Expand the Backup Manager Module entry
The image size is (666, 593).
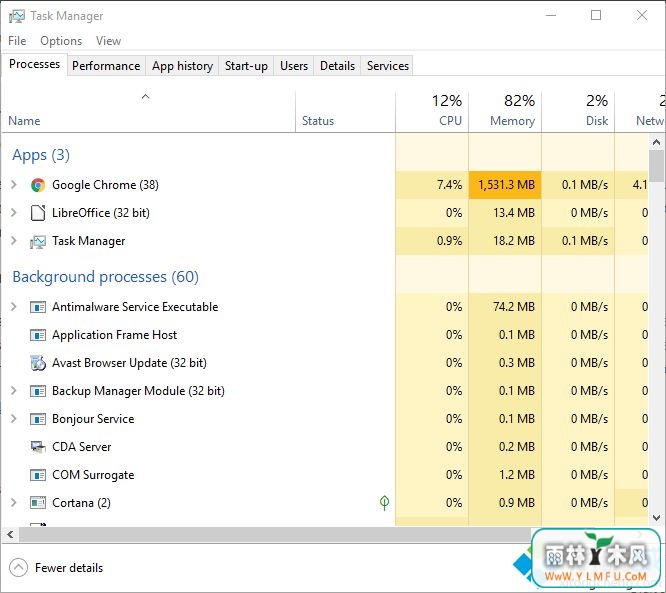point(14,391)
